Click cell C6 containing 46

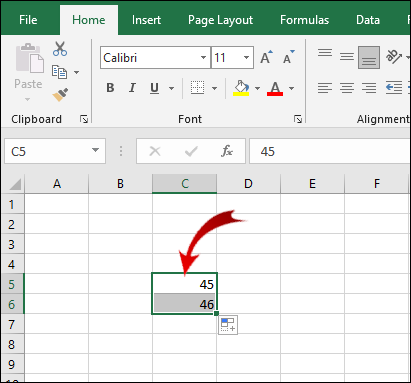point(184,304)
